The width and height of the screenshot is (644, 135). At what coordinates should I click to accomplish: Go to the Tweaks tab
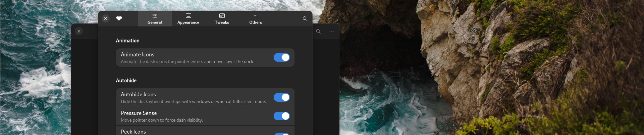click(x=222, y=19)
